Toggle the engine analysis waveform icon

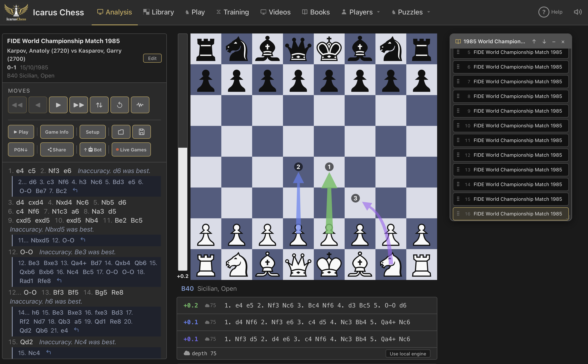pyautogui.click(x=140, y=105)
